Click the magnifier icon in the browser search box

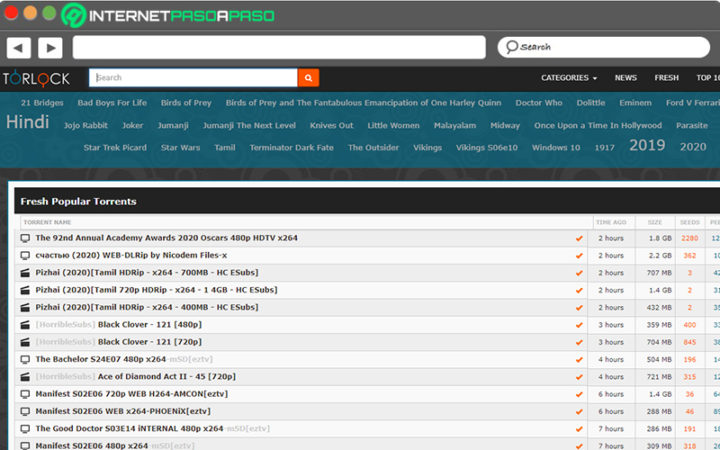pos(511,47)
